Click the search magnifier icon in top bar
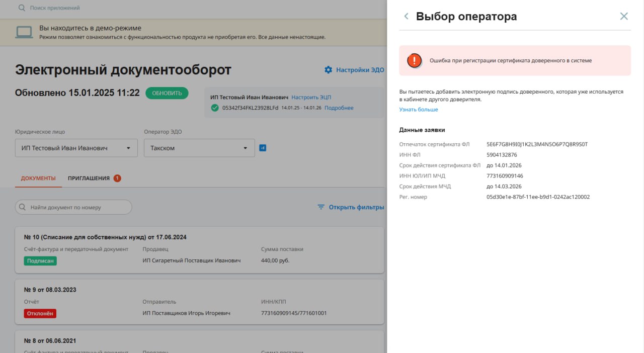644x353 pixels. [x=22, y=8]
